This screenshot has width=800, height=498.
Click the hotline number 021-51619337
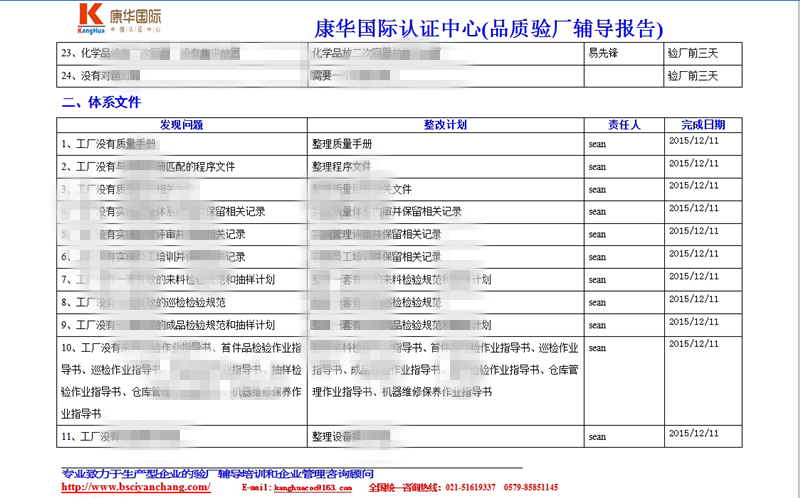point(470,487)
